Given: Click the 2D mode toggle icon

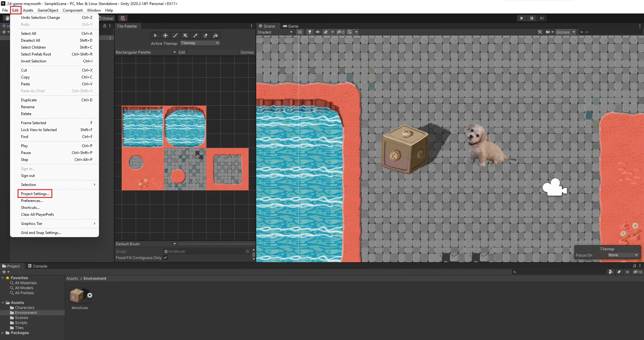Looking at the screenshot, I should click(x=299, y=32).
